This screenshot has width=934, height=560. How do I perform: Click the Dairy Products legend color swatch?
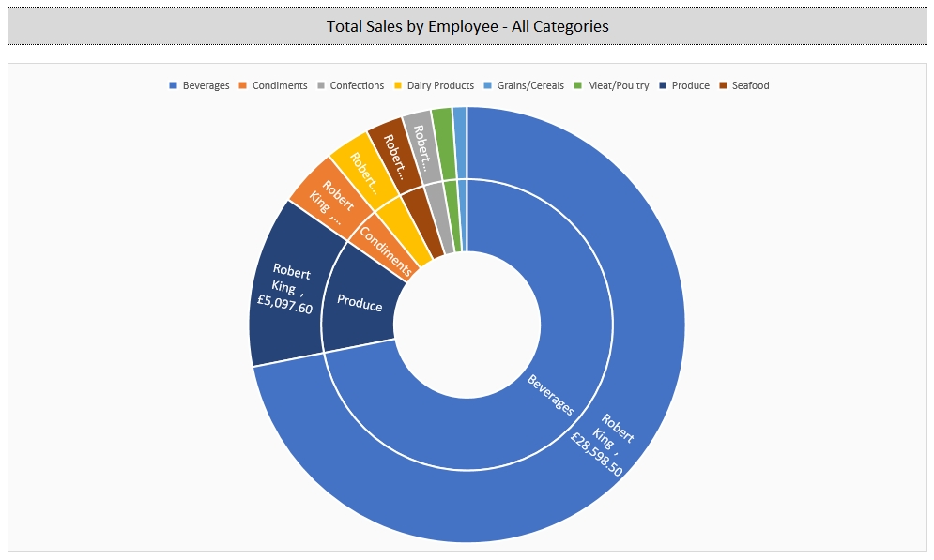tap(397, 85)
